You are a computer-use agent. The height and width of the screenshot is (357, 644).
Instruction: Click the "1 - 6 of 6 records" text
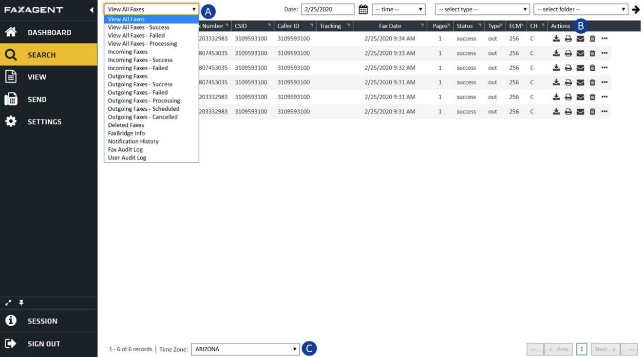[131, 349]
